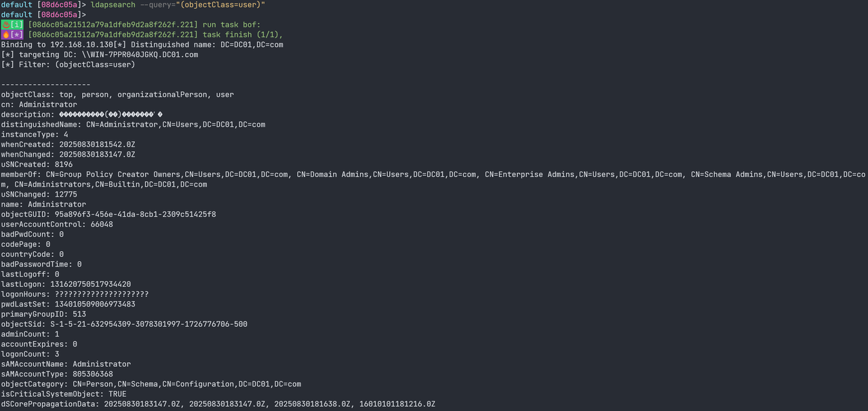This screenshot has width=868, height=411.
Task: Click the 'cn: Administrator' line
Action: [x=39, y=104]
